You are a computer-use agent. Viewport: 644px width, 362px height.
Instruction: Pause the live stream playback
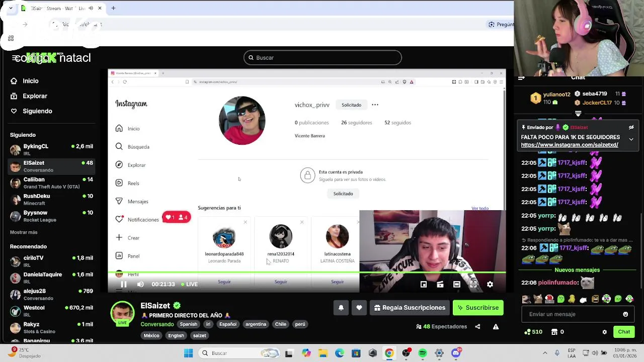coord(123,284)
